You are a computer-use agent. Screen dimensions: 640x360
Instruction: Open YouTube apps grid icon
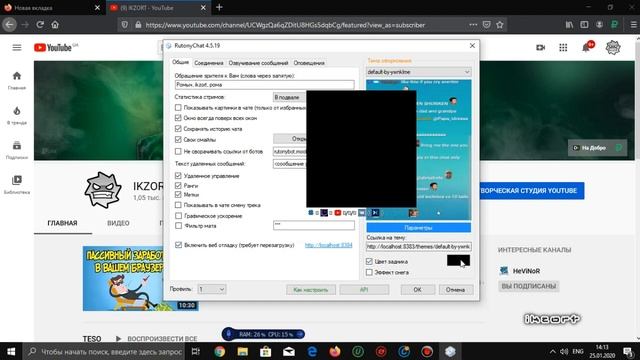(x=563, y=48)
